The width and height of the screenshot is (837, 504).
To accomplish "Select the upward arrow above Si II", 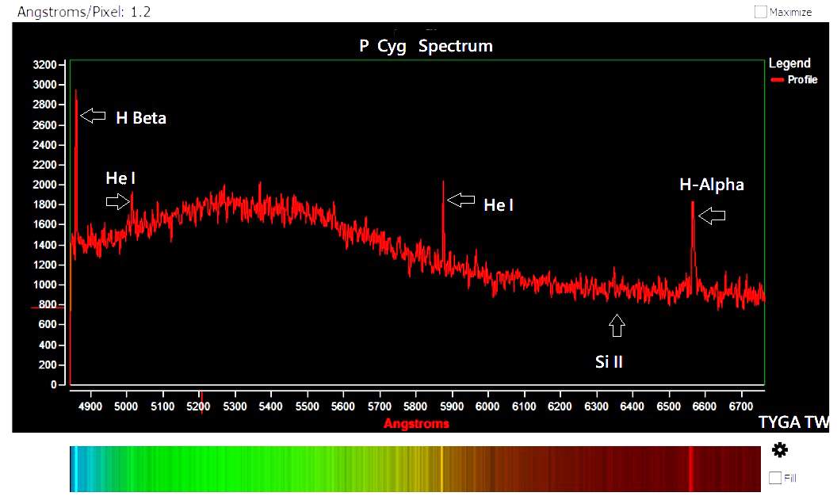I will tap(617, 325).
